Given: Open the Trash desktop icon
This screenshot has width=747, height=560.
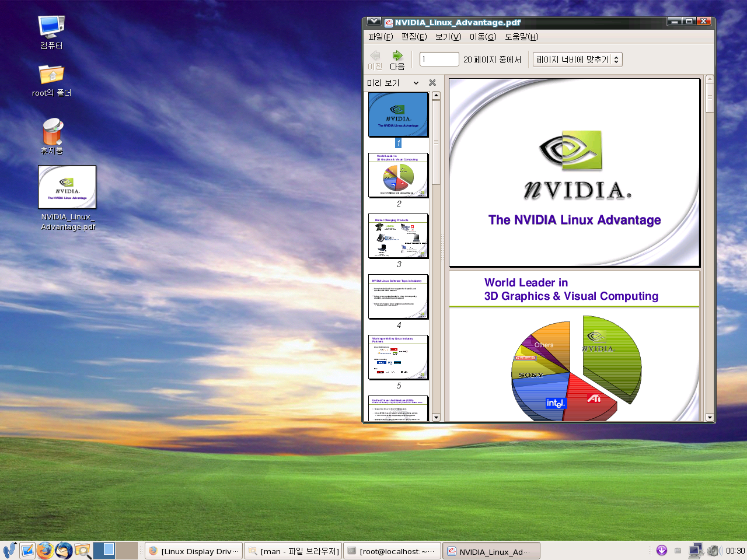Looking at the screenshot, I should (x=52, y=131).
